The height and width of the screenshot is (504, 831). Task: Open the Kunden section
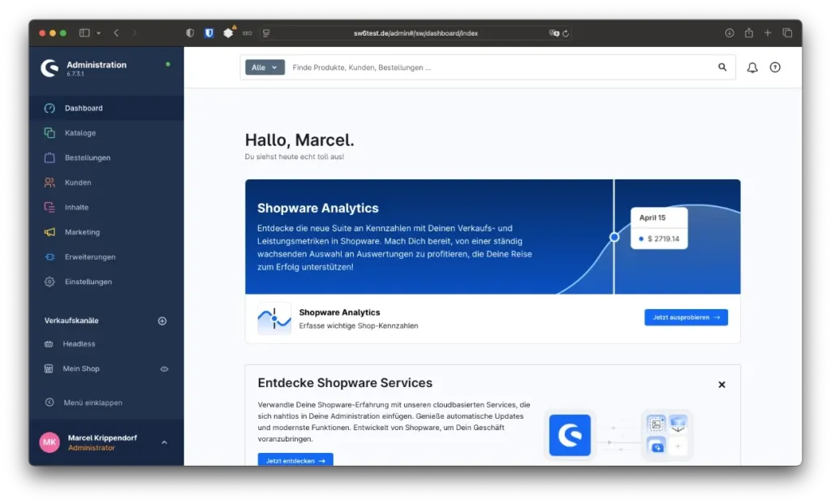(x=51, y=182)
